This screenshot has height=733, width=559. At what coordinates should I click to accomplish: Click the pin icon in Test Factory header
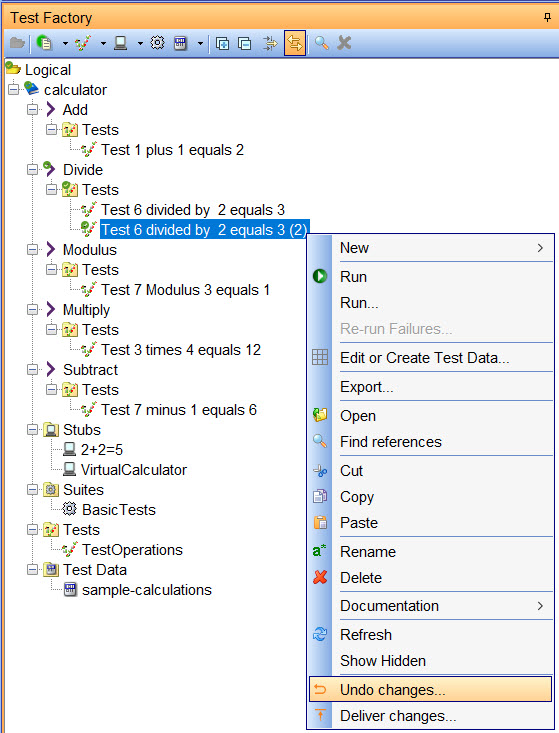coord(547,18)
